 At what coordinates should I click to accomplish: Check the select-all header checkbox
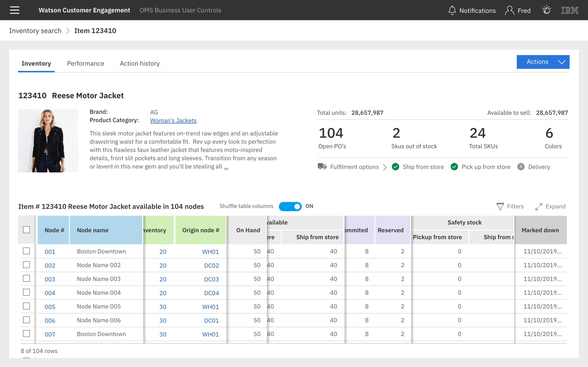click(26, 230)
